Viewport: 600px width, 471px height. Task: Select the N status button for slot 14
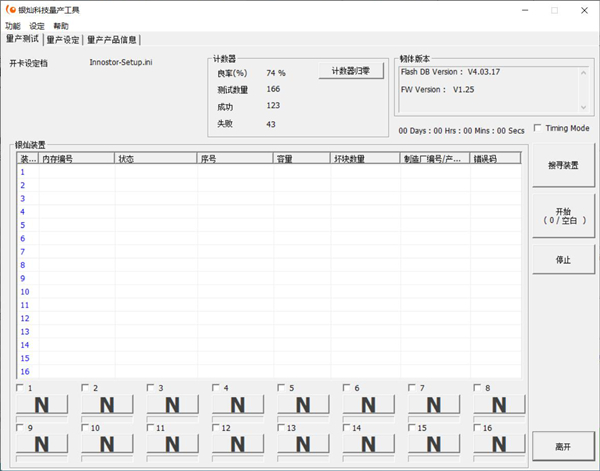pyautogui.click(x=368, y=444)
